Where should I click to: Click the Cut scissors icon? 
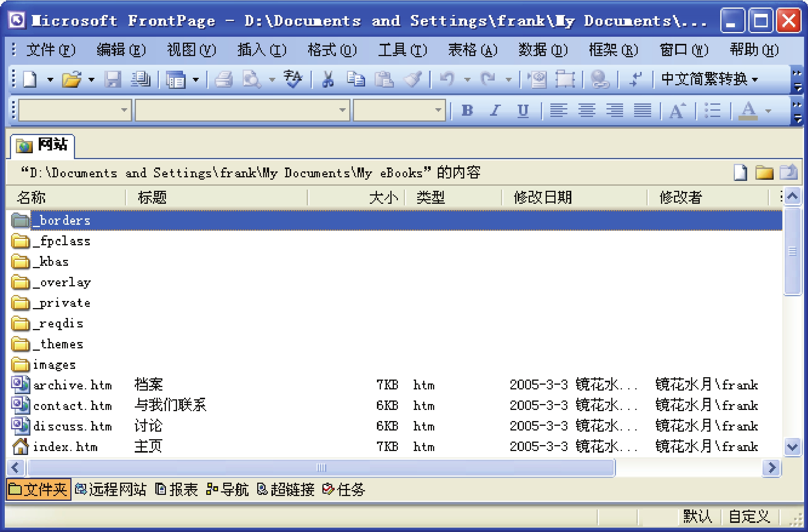[x=328, y=79]
